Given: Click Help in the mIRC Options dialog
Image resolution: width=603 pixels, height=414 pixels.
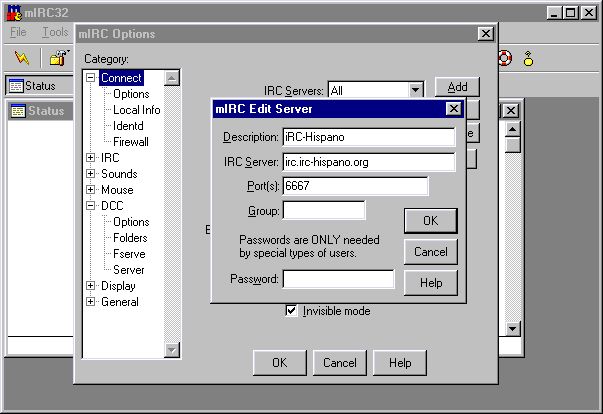Looking at the screenshot, I should 400,362.
